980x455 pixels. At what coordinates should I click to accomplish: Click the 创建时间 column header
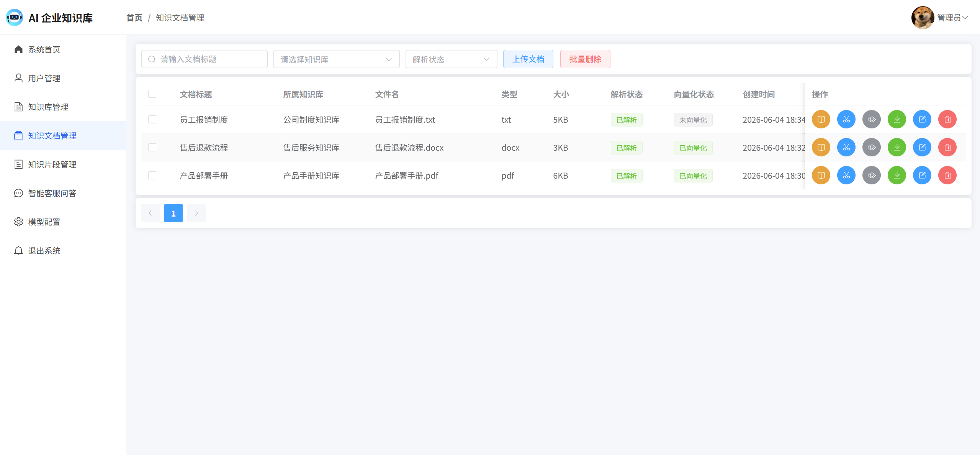pos(759,94)
